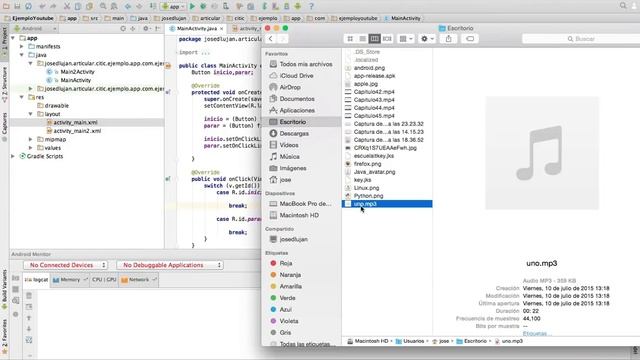This screenshot has height=360, width=640.
Task: Open Help question mark icon
Action: pyautogui.click(x=311, y=6)
